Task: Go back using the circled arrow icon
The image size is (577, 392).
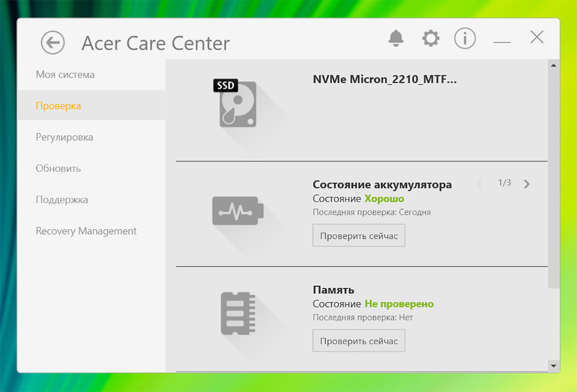Action: (x=53, y=43)
